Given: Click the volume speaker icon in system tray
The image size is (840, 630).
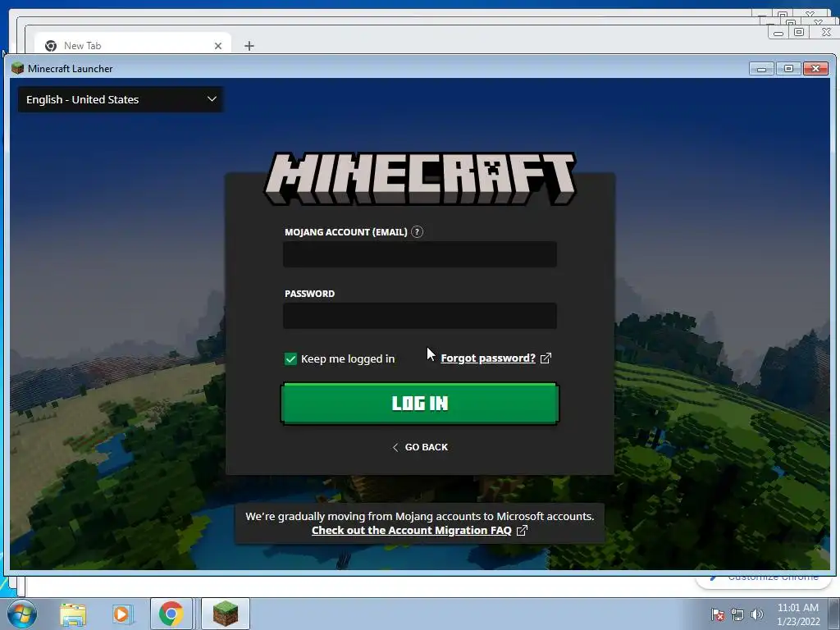Looking at the screenshot, I should point(757,614).
